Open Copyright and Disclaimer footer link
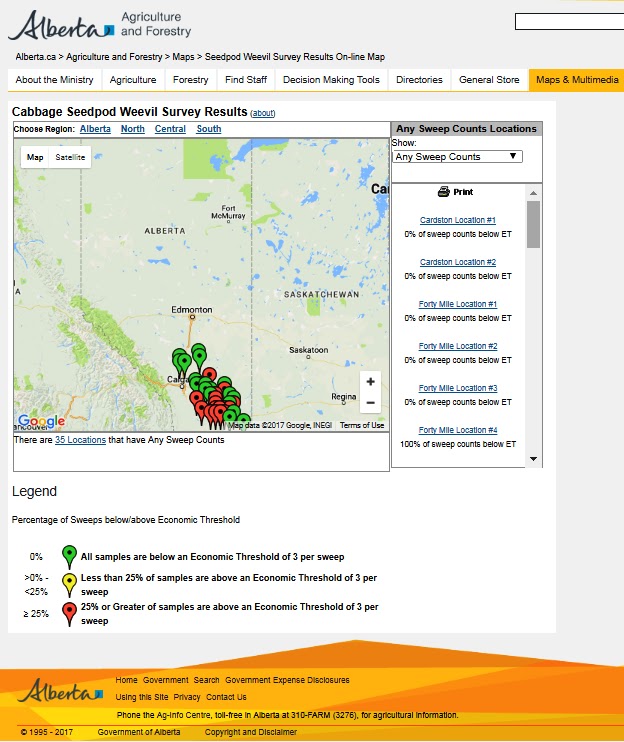624x742 pixels. pos(251,732)
